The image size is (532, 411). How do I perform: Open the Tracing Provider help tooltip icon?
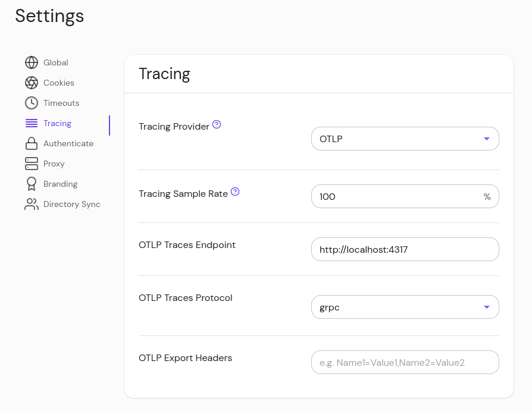click(216, 124)
